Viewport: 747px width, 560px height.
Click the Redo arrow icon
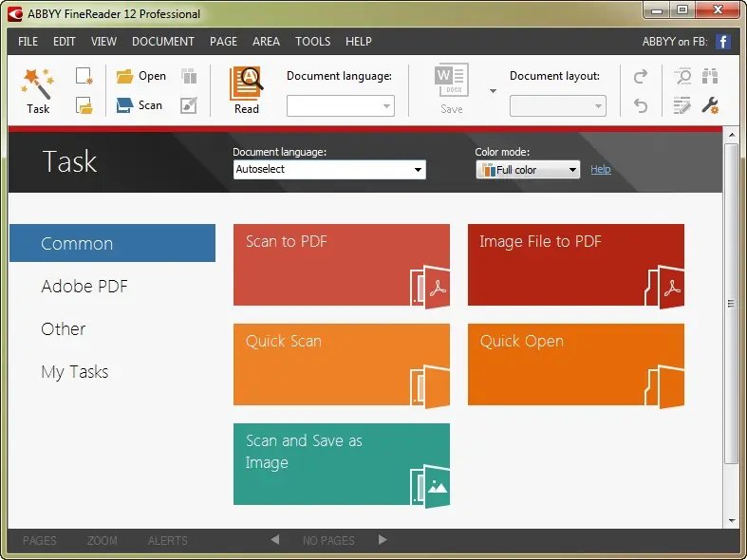[641, 76]
